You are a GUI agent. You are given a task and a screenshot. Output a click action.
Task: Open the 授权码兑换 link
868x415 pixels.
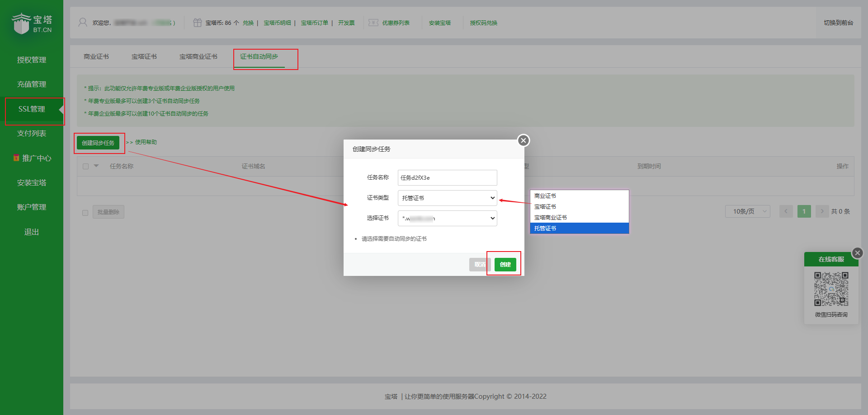click(x=484, y=23)
